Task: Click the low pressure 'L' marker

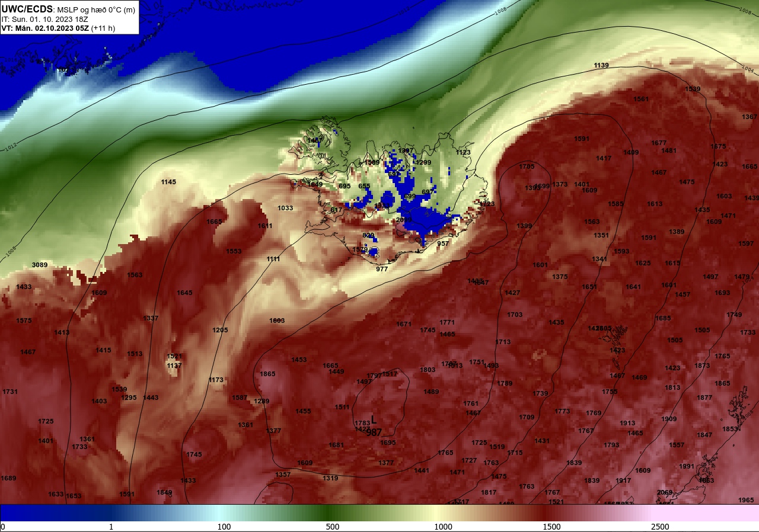Action: tap(374, 420)
